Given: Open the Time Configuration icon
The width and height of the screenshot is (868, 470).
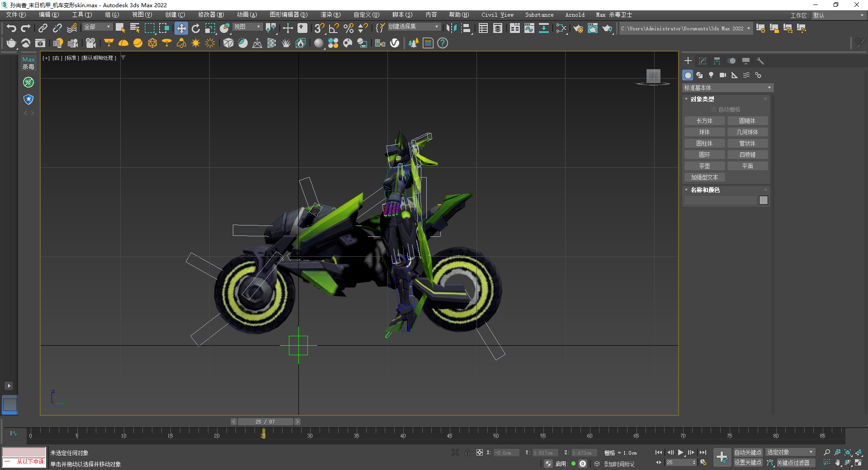Looking at the screenshot, I should (x=703, y=462).
